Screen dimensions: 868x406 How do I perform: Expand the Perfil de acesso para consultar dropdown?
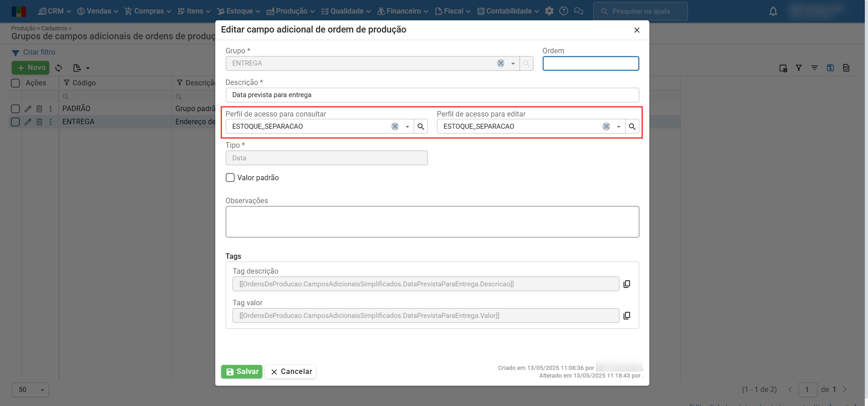(407, 127)
